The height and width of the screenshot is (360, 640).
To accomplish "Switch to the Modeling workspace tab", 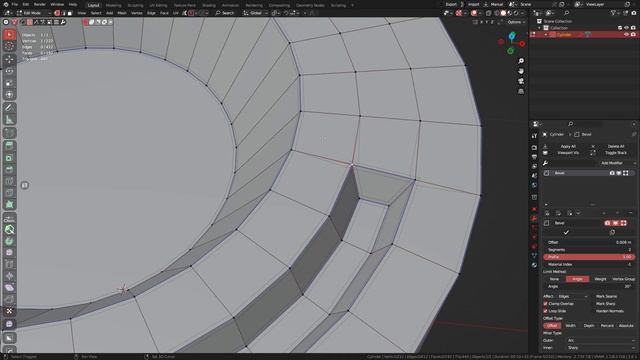I will coord(113,5).
